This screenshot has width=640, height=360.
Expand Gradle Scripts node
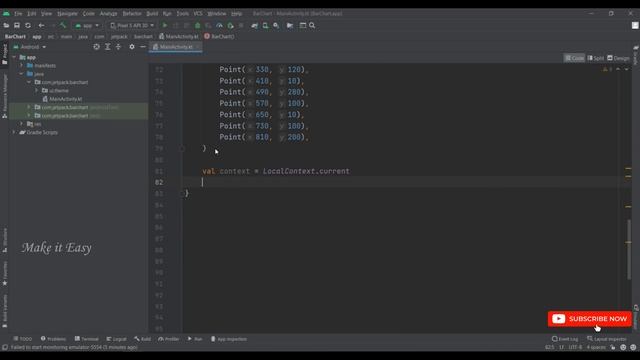(x=14, y=132)
